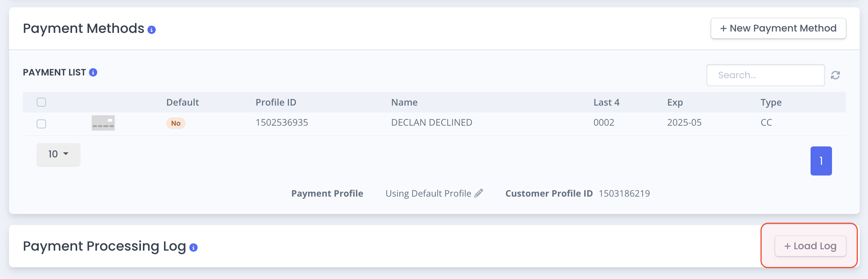Focus the payment list search field
The height and width of the screenshot is (279, 868).
click(766, 75)
